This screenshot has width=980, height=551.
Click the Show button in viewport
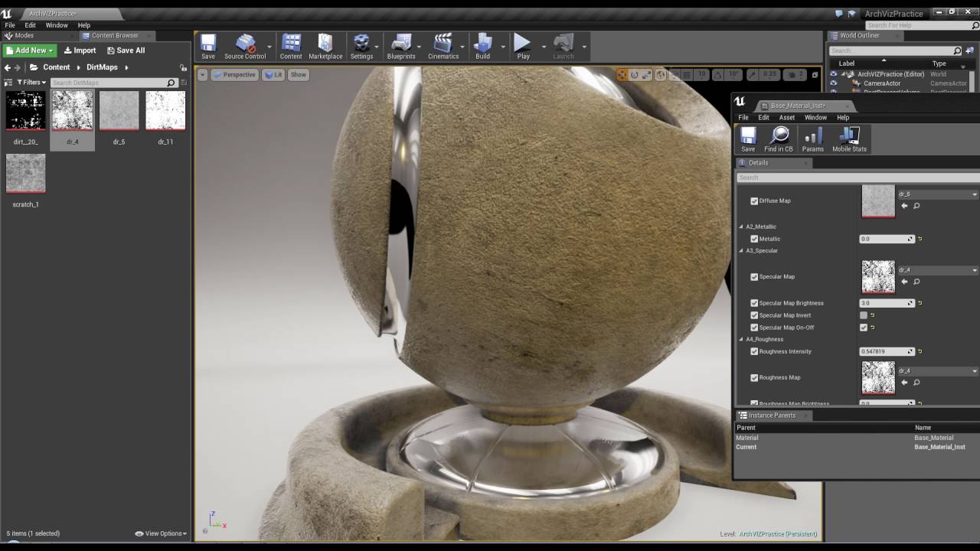point(299,74)
